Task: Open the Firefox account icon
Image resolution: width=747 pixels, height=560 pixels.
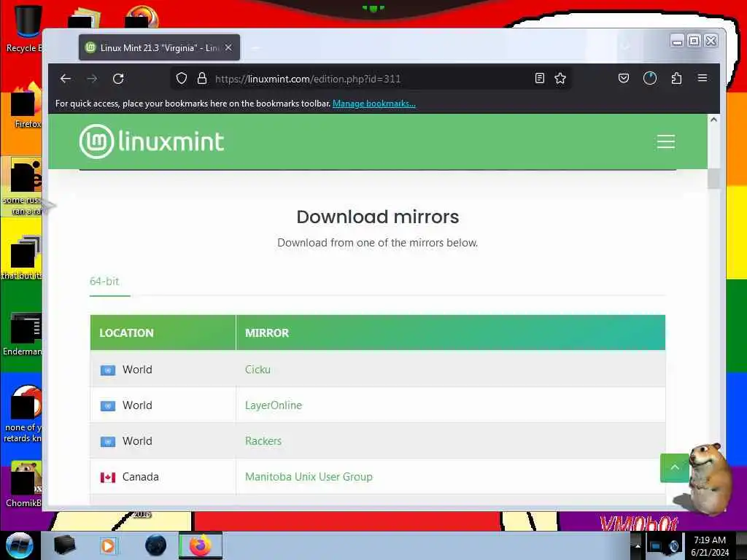Action: point(650,78)
